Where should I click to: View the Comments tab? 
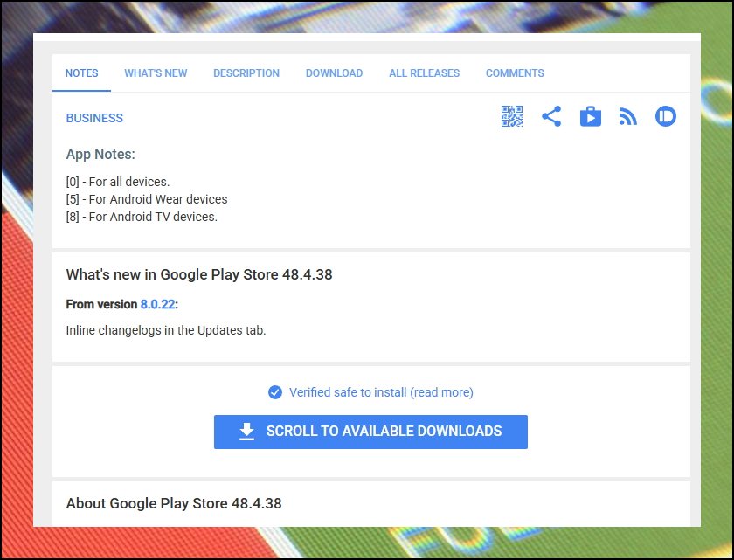(515, 73)
